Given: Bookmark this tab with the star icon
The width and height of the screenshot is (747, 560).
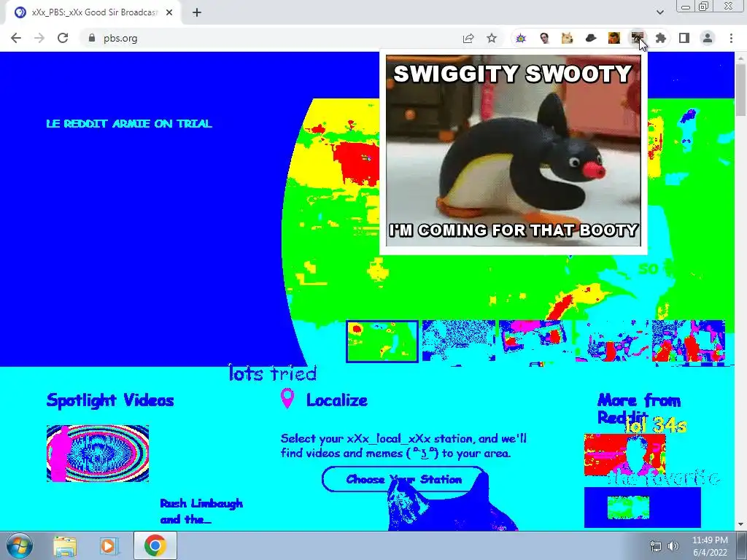Looking at the screenshot, I should (x=492, y=38).
